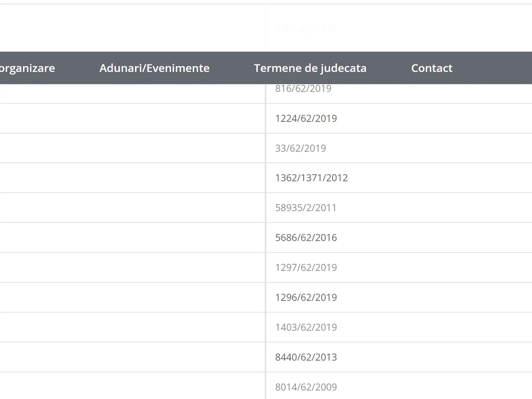Open case 1224/62/2019 details

(306, 118)
